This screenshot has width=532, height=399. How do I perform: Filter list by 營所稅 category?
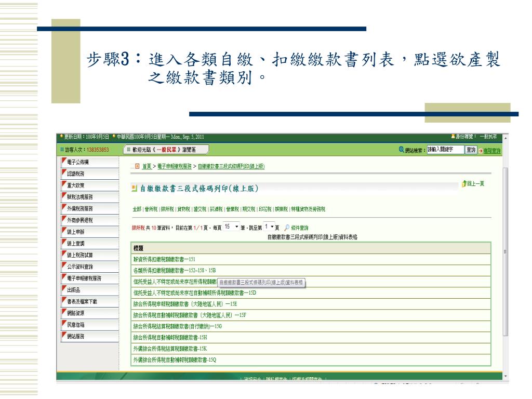[151, 209]
